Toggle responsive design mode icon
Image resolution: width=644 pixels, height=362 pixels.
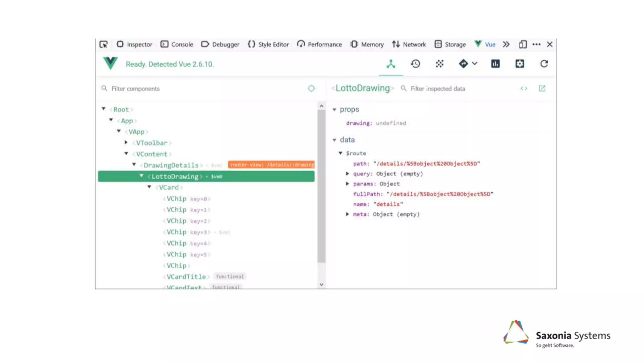[523, 44]
